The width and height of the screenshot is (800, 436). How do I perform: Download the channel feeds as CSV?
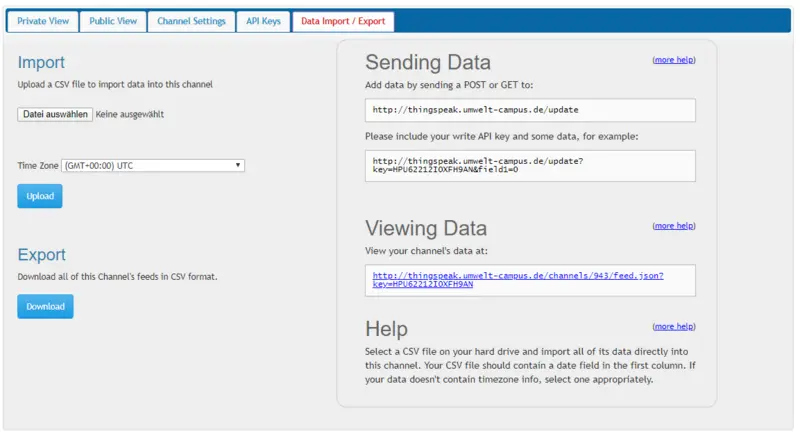[45, 306]
